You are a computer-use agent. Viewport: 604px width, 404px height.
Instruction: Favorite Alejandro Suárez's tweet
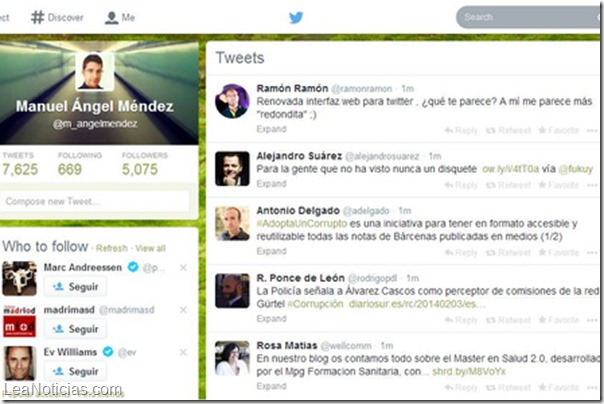559,185
